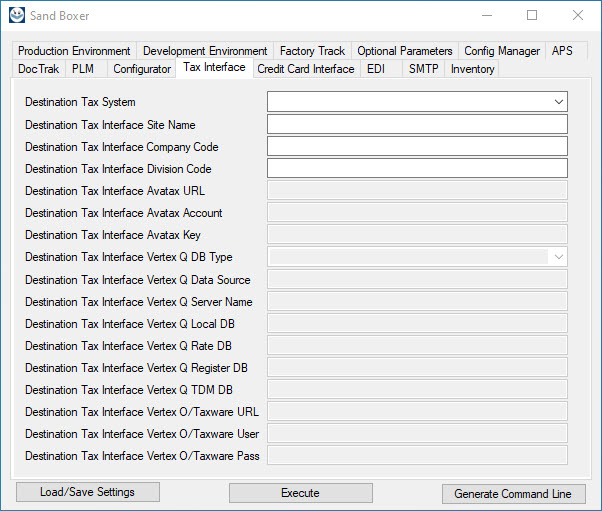
Task: Click the Sand Boxer app icon
Action: [17, 15]
